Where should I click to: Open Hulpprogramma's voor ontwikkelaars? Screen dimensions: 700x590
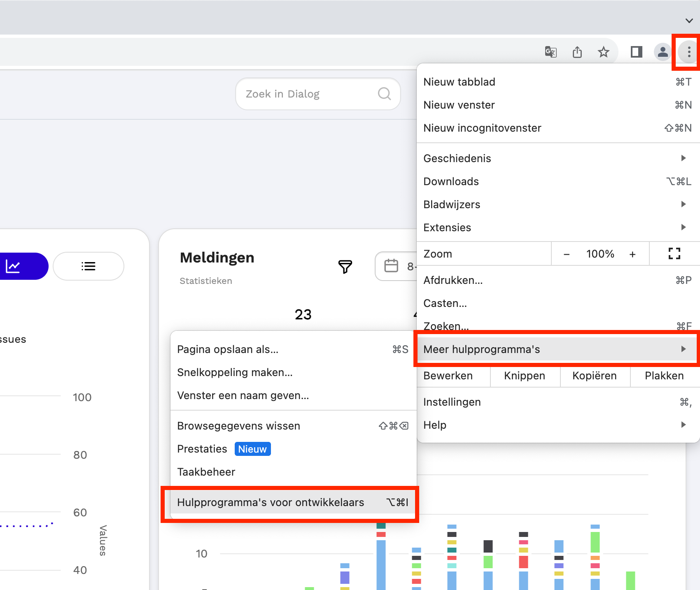click(293, 502)
